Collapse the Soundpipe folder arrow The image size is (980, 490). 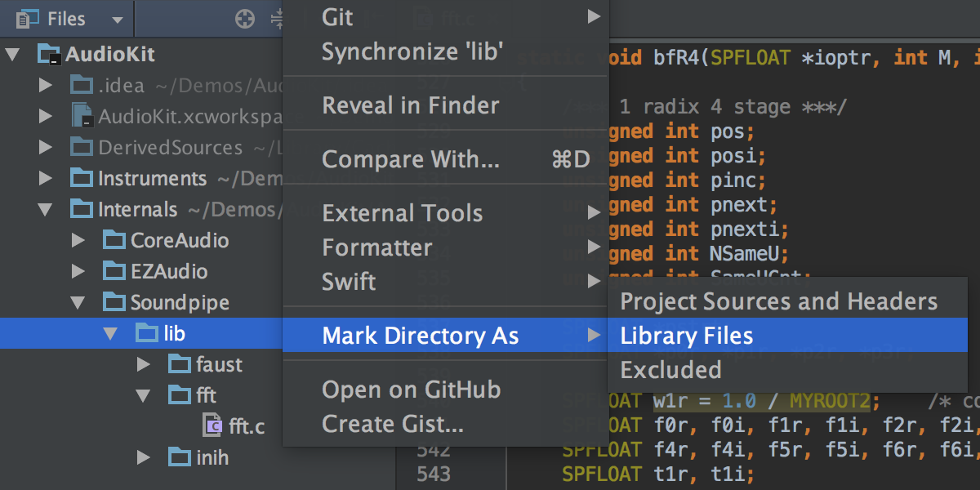(x=78, y=303)
